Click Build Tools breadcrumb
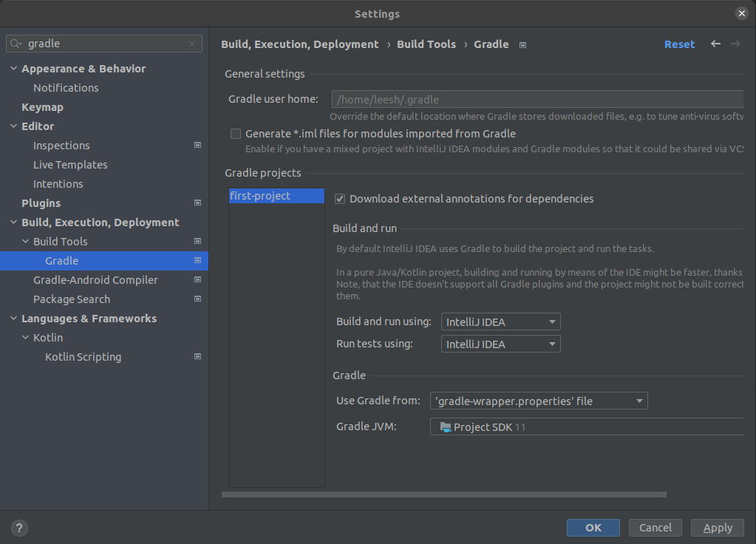This screenshot has width=756, height=544. 426,44
